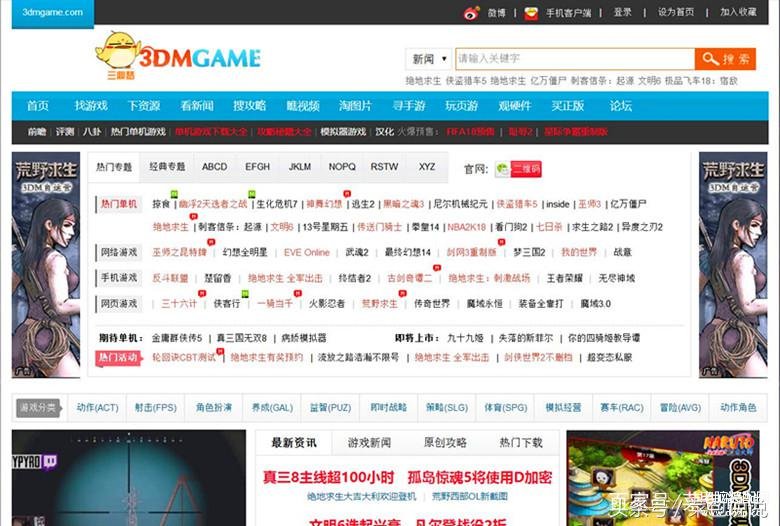Click the WeChat icon beside 官网
The height and width of the screenshot is (526, 780).
(502, 169)
